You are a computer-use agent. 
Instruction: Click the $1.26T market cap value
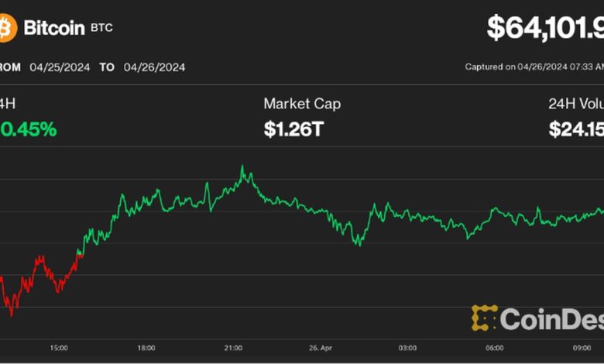click(293, 129)
